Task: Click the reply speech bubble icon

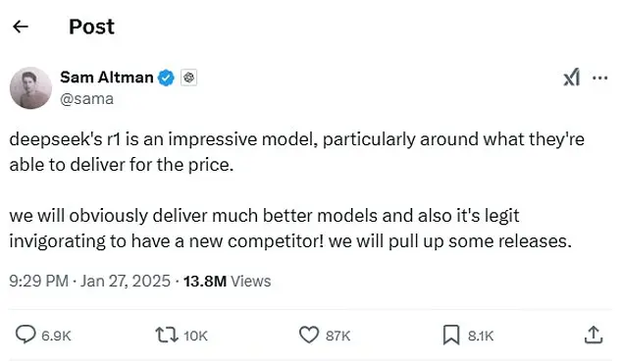Action: pyautogui.click(x=26, y=335)
